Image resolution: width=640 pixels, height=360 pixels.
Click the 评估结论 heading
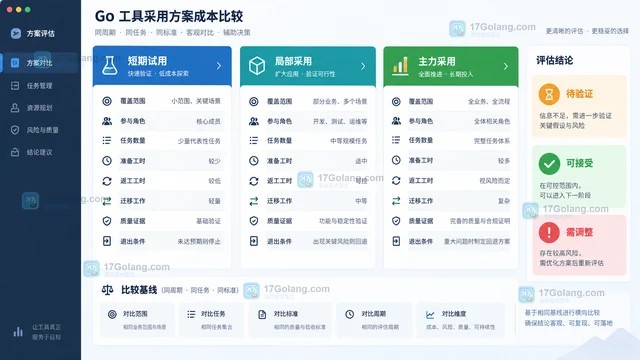coord(554,60)
